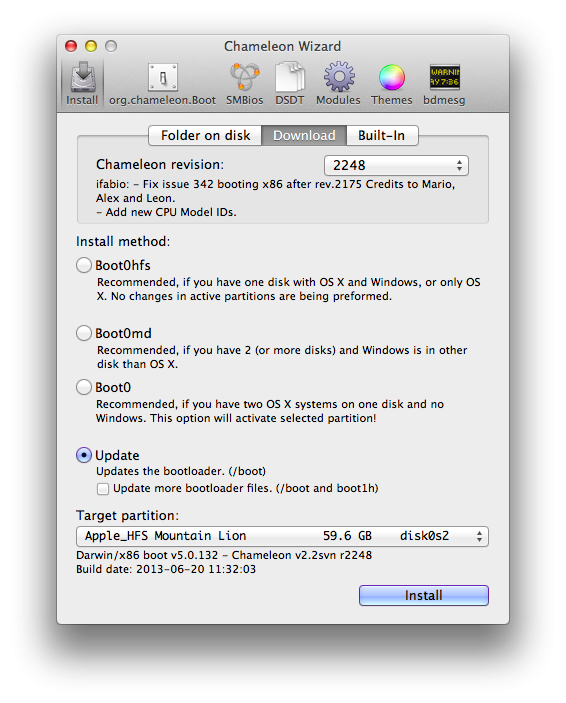Switch to the Built-In tab

coord(382,135)
